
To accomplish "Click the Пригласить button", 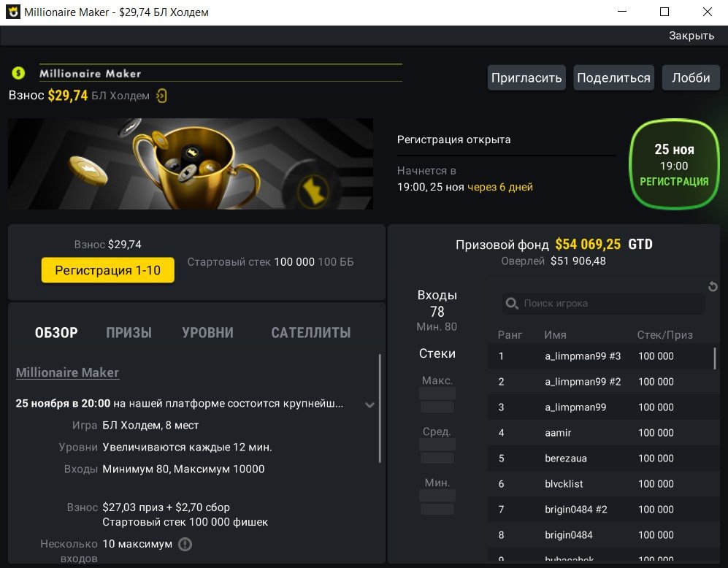I will pyautogui.click(x=526, y=78).
